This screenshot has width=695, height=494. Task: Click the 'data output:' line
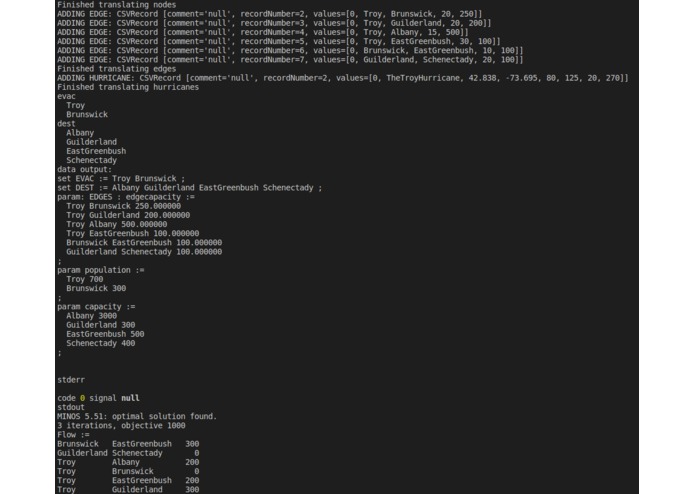click(x=85, y=170)
